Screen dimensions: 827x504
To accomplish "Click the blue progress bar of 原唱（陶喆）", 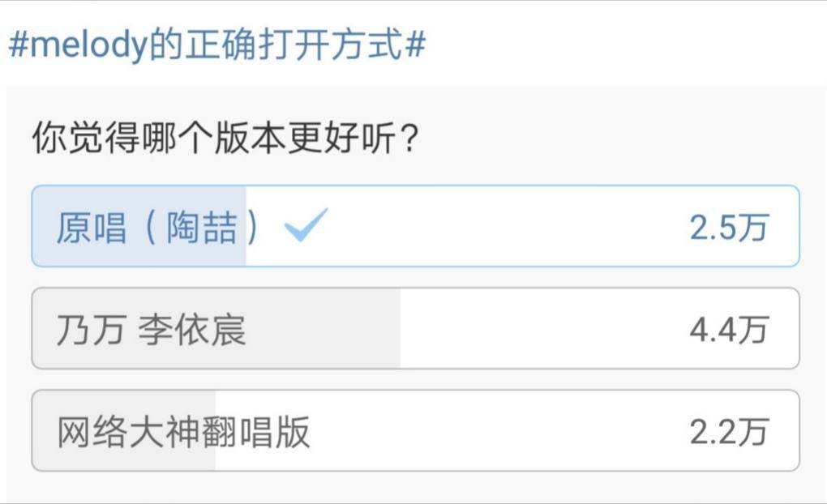I will click(x=138, y=227).
